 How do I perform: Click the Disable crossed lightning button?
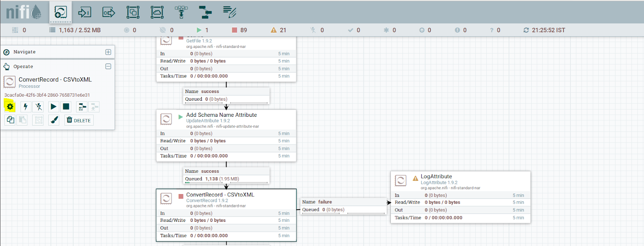click(39, 107)
